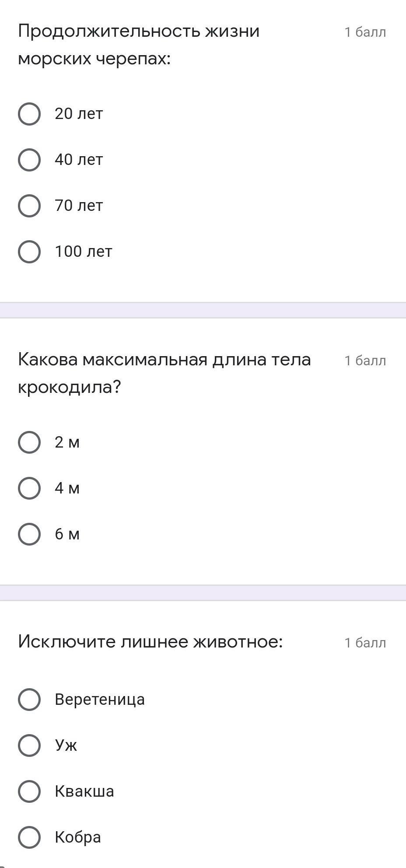Mark the "100 лет" radio button
Screen dimensions: 406x868
[x=29, y=252]
